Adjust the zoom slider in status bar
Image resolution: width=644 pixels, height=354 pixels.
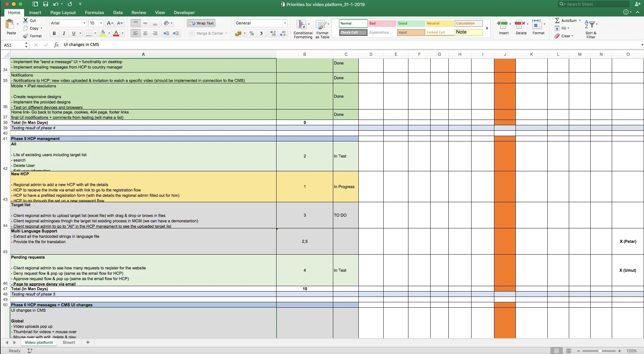[599, 351]
